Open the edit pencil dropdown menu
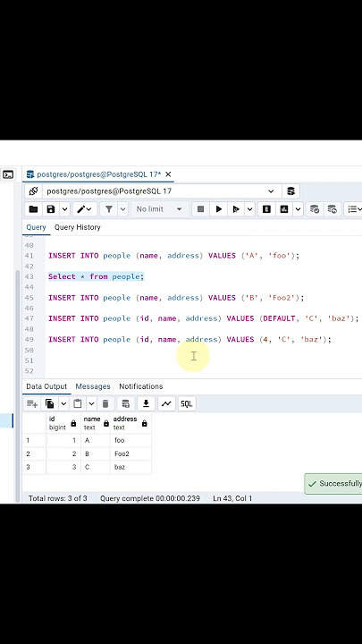362x644 pixels. coord(85,209)
